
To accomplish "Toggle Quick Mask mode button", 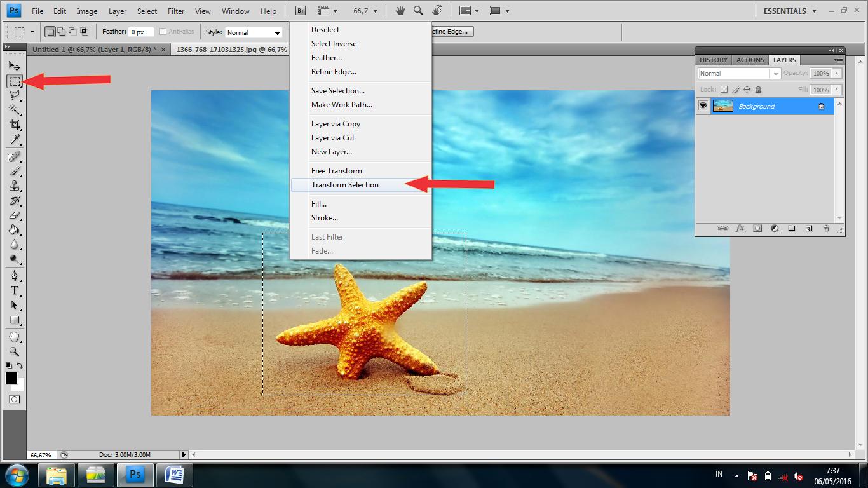I will pos(15,400).
